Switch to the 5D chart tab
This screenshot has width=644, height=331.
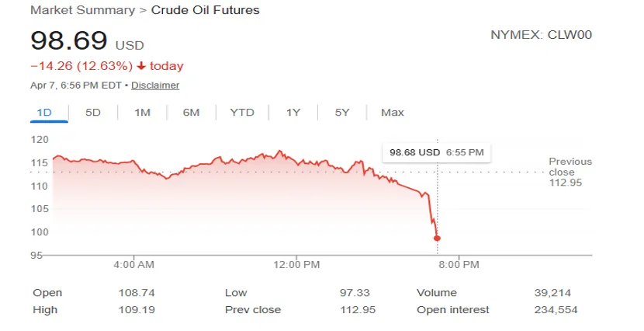pyautogui.click(x=93, y=113)
